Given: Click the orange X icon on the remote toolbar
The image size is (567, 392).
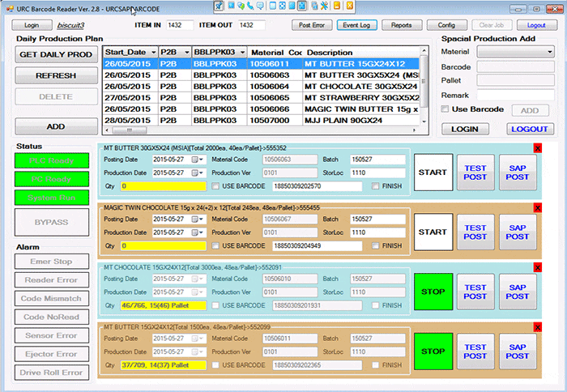Looking at the screenshot, I should point(350,6).
